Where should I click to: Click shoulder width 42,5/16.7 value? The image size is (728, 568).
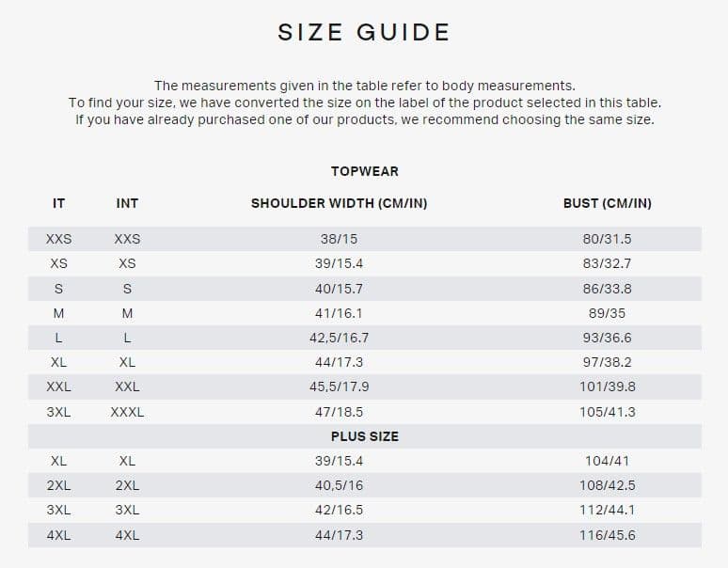(339, 338)
